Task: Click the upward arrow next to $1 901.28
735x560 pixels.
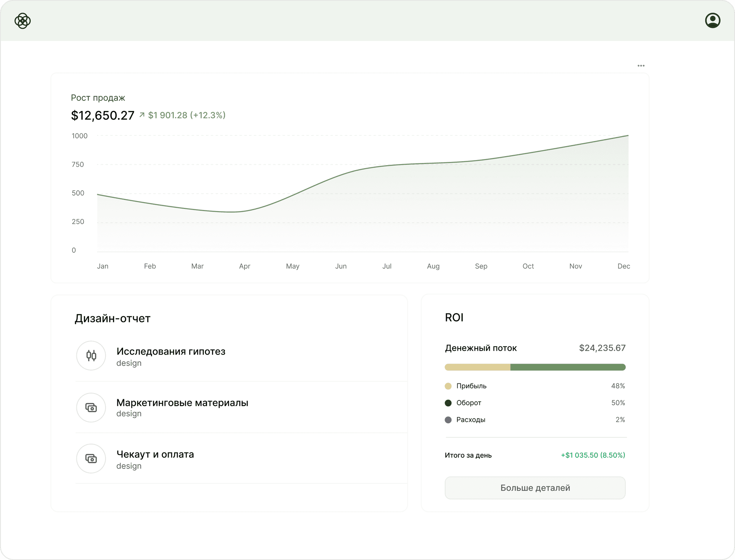Action: (x=142, y=115)
